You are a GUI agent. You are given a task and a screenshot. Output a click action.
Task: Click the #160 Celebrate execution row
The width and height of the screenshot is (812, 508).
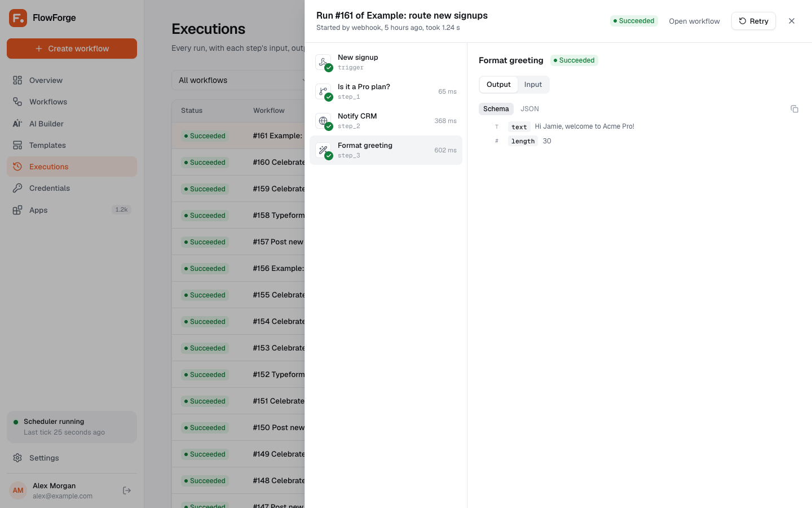tap(239, 162)
